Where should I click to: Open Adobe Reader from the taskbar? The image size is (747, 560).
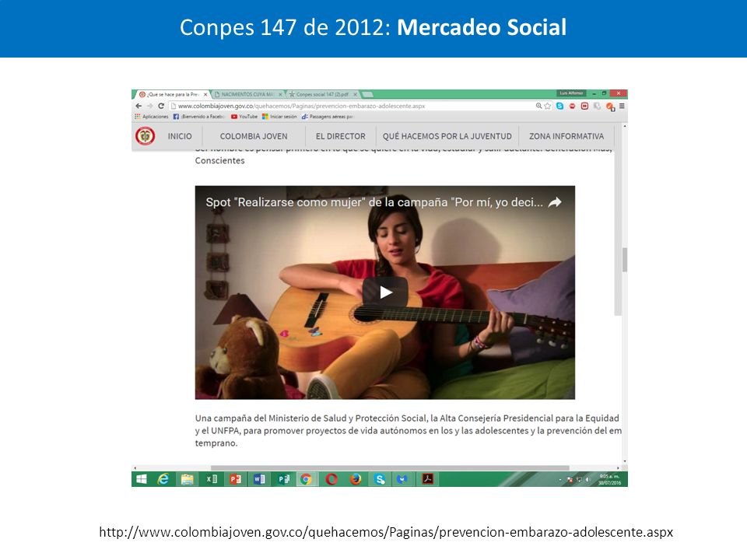[427, 479]
